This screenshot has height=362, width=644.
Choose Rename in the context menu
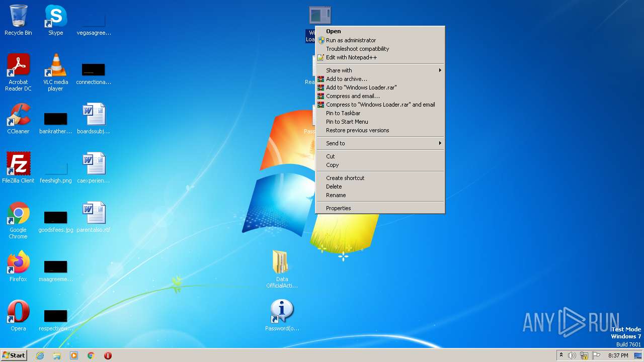point(380,195)
